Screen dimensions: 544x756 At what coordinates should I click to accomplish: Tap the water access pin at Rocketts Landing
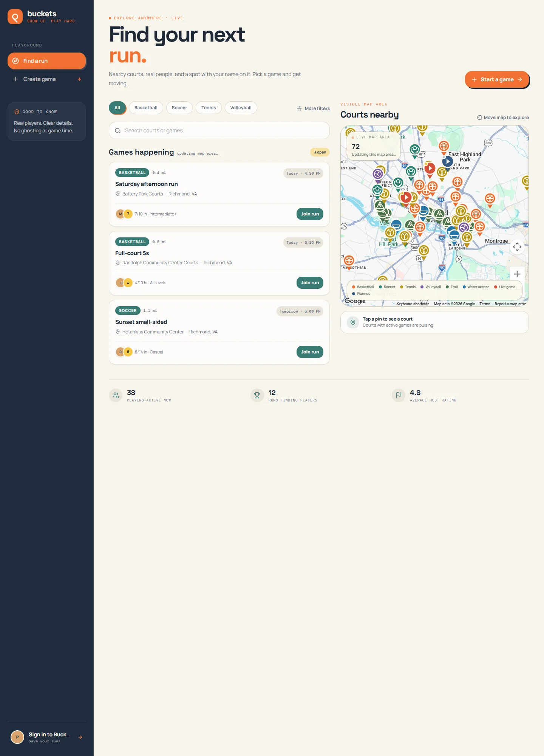pyautogui.click(x=454, y=237)
